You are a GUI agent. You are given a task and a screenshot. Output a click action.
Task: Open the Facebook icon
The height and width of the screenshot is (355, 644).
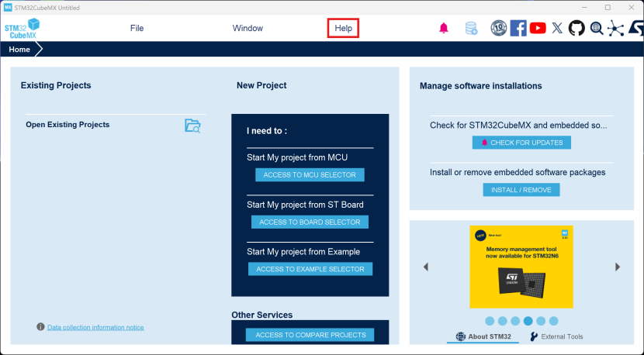tap(518, 28)
